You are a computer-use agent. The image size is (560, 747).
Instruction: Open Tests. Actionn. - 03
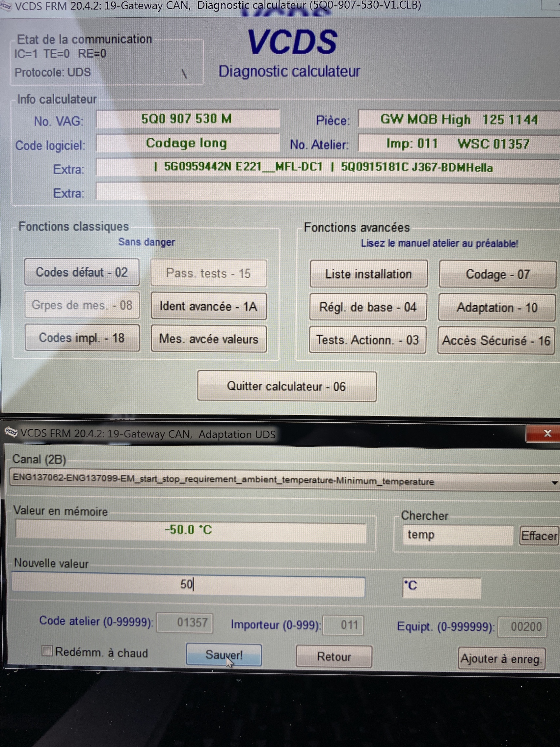click(368, 340)
